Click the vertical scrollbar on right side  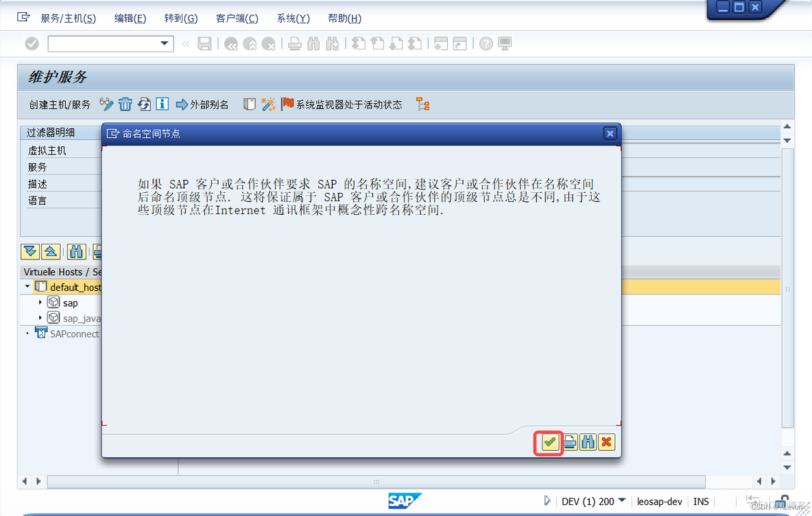point(787,288)
